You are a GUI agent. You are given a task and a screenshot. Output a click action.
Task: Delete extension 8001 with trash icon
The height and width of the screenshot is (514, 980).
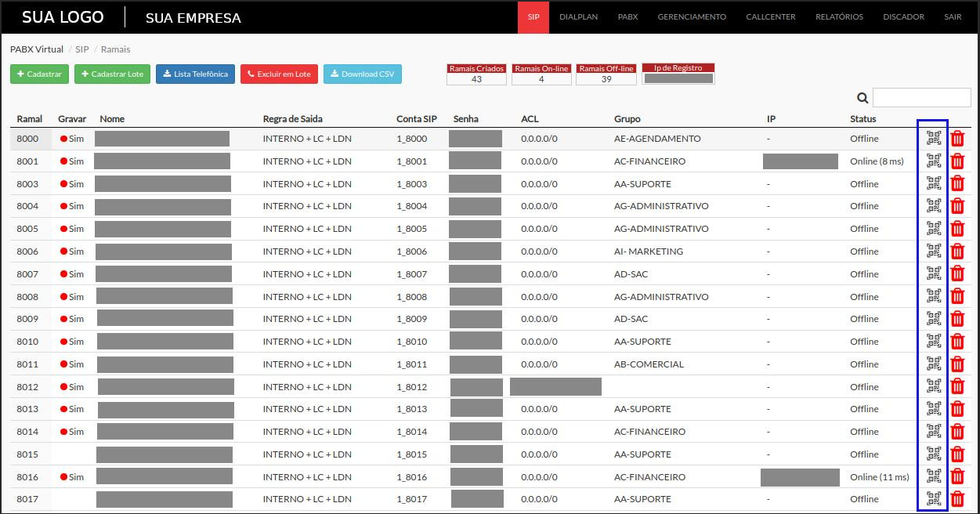pos(957,161)
